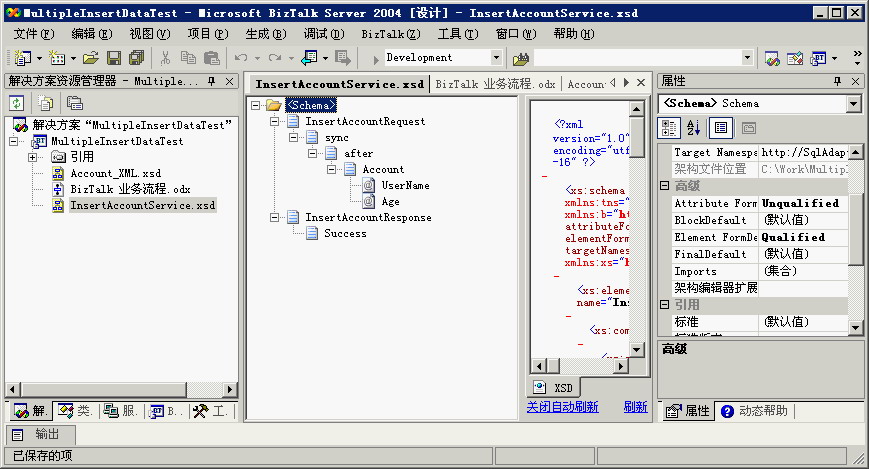Collapse the Schema root node

tap(255, 105)
